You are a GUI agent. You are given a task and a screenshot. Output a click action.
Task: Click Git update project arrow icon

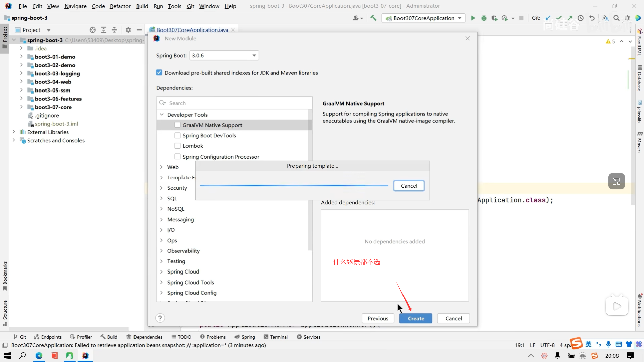(548, 18)
